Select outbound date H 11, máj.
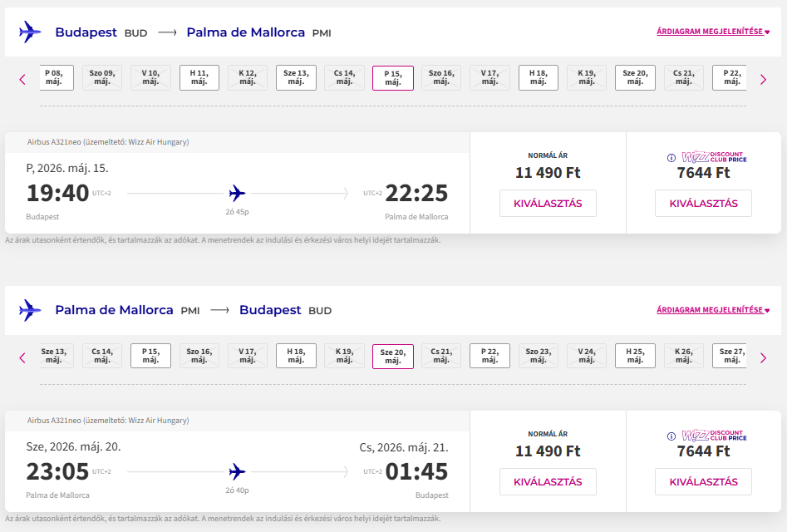Image resolution: width=787 pixels, height=532 pixels. (x=199, y=77)
